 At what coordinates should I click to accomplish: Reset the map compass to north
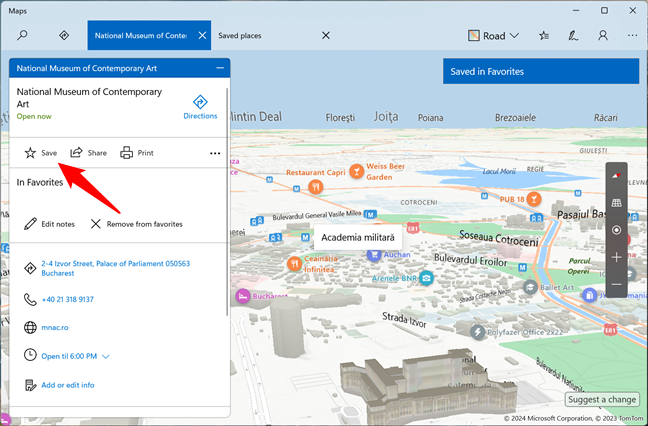coord(616,176)
